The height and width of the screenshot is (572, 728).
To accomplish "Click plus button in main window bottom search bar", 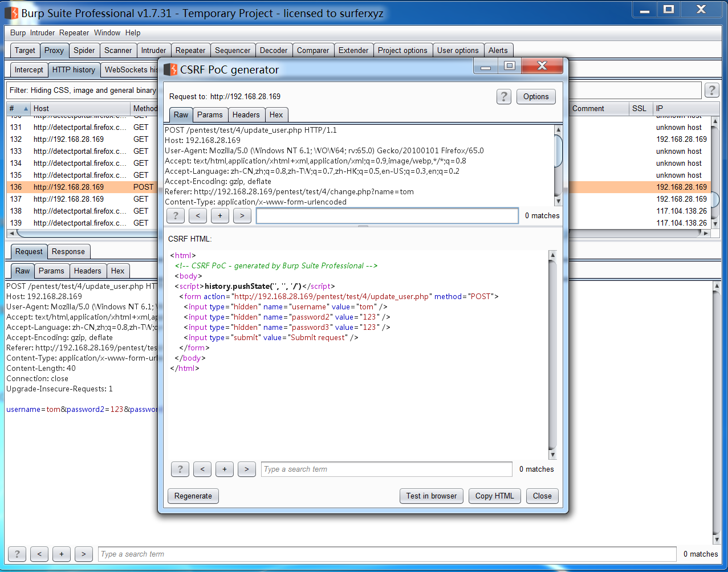I will click(62, 554).
